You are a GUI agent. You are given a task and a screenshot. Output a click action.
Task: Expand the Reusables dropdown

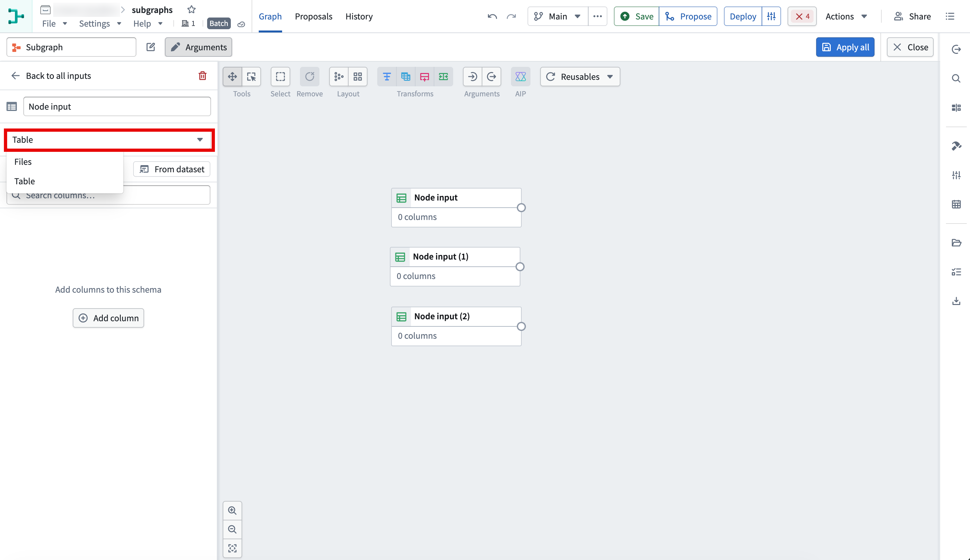pos(580,77)
